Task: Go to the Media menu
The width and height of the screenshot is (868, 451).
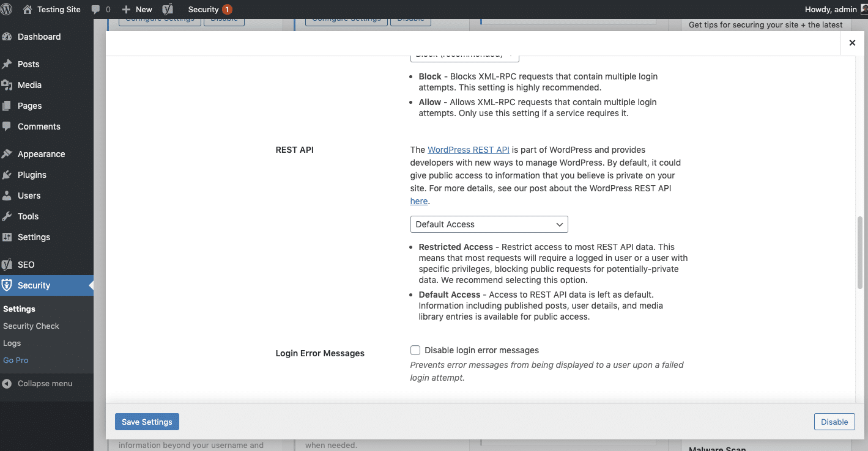Action: pos(46,85)
